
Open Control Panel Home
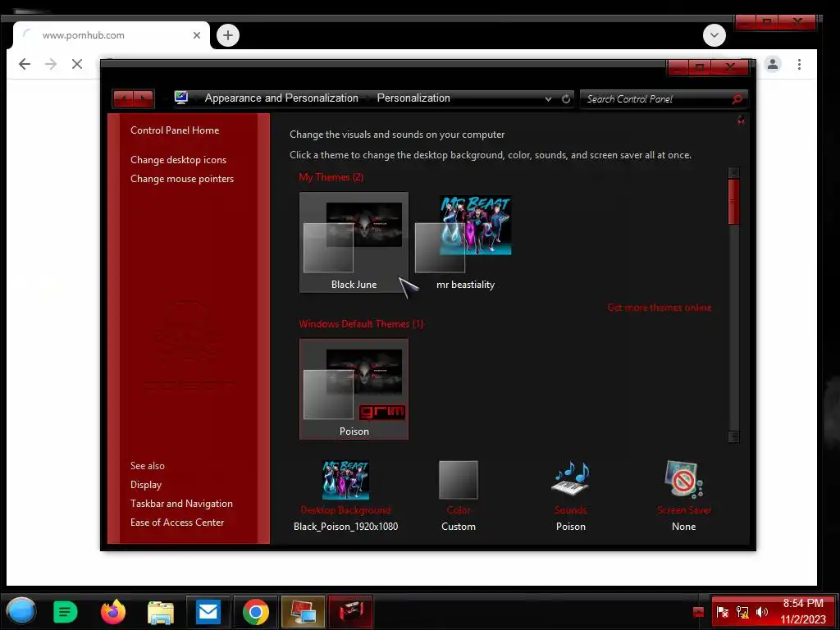(x=175, y=130)
